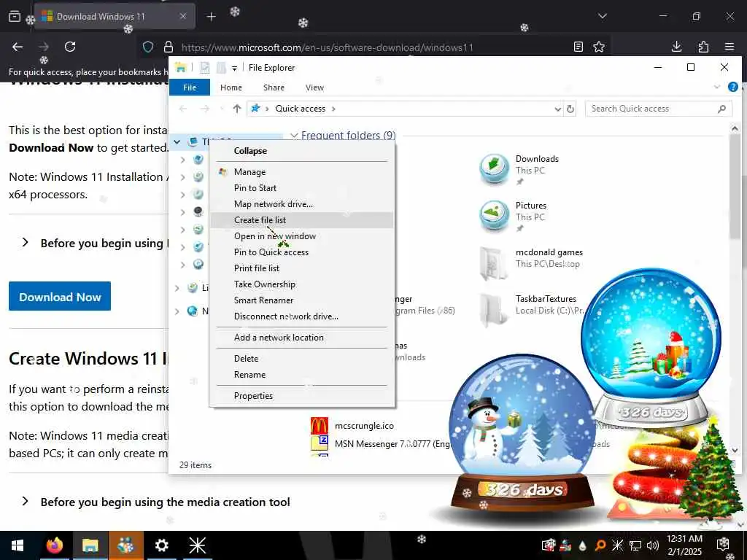
Task: Open Firefox hamburger application menu
Action: pyautogui.click(x=729, y=47)
